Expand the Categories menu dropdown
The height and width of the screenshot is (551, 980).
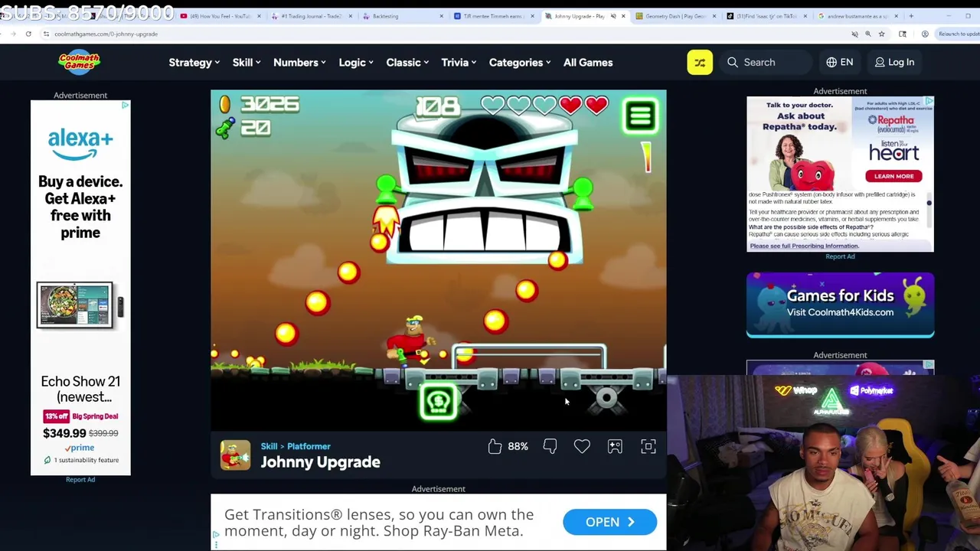[x=520, y=63]
